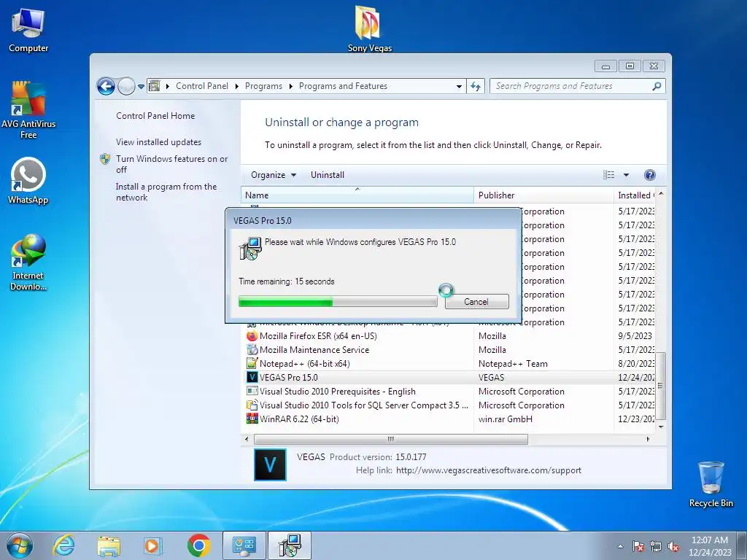Sort by Publisher column header
Screen dimensions: 747x560
543,195
